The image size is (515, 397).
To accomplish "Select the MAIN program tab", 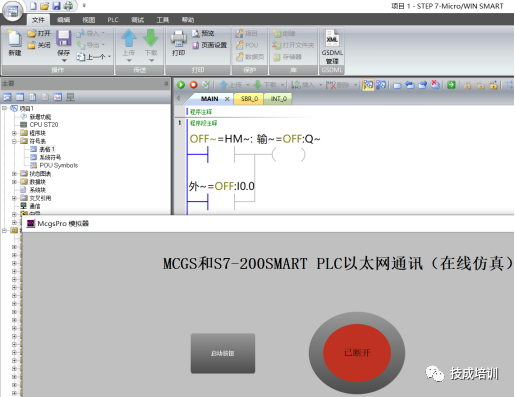I will click(x=209, y=99).
